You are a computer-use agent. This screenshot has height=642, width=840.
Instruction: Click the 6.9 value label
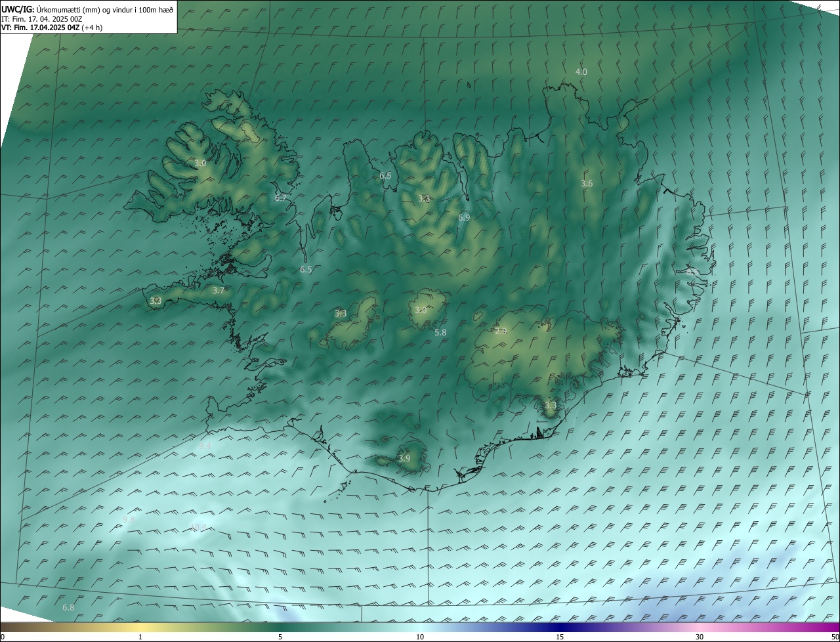pyautogui.click(x=464, y=217)
